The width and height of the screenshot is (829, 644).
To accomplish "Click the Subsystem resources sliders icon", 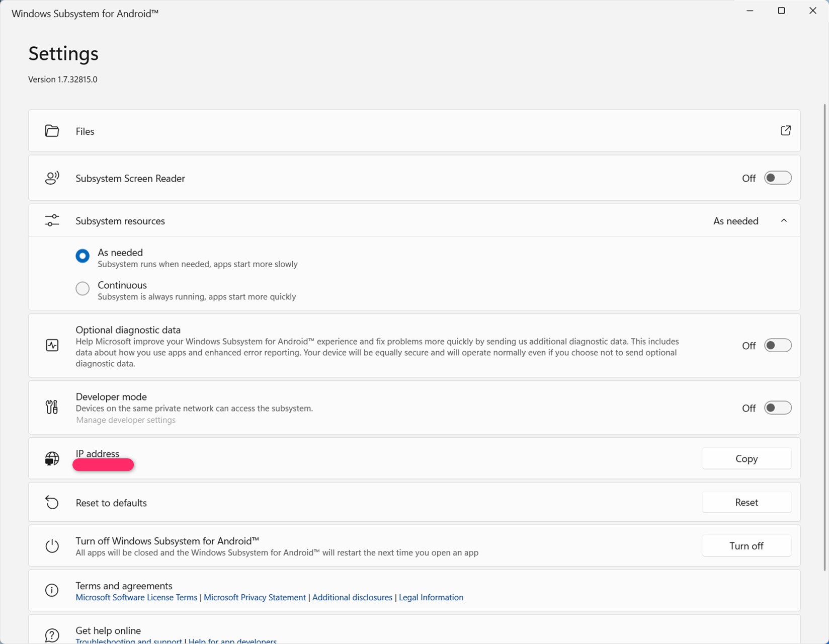I will point(52,220).
